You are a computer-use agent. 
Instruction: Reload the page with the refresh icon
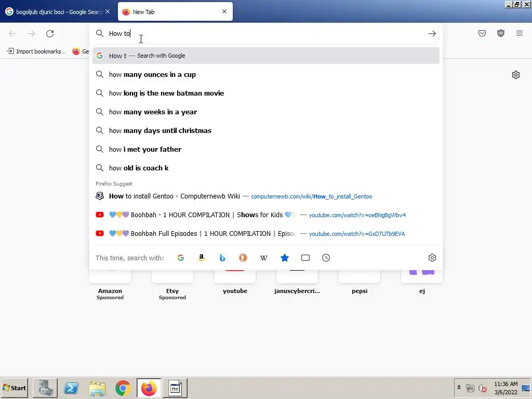(50, 34)
